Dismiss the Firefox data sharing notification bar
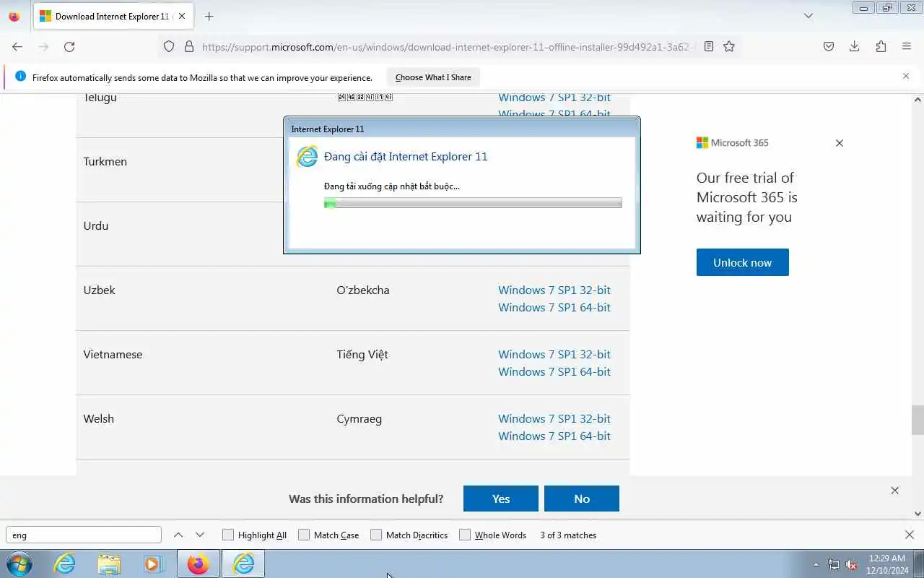Image resolution: width=924 pixels, height=578 pixels. coord(906,76)
